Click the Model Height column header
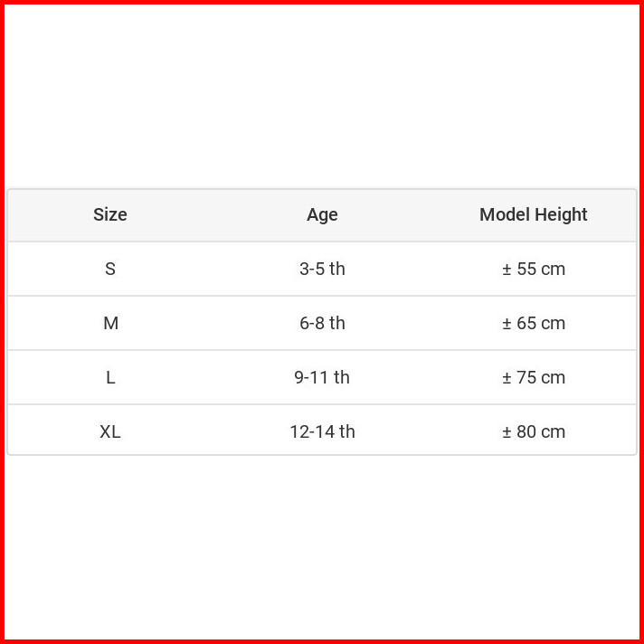The width and height of the screenshot is (644, 644). (x=534, y=215)
